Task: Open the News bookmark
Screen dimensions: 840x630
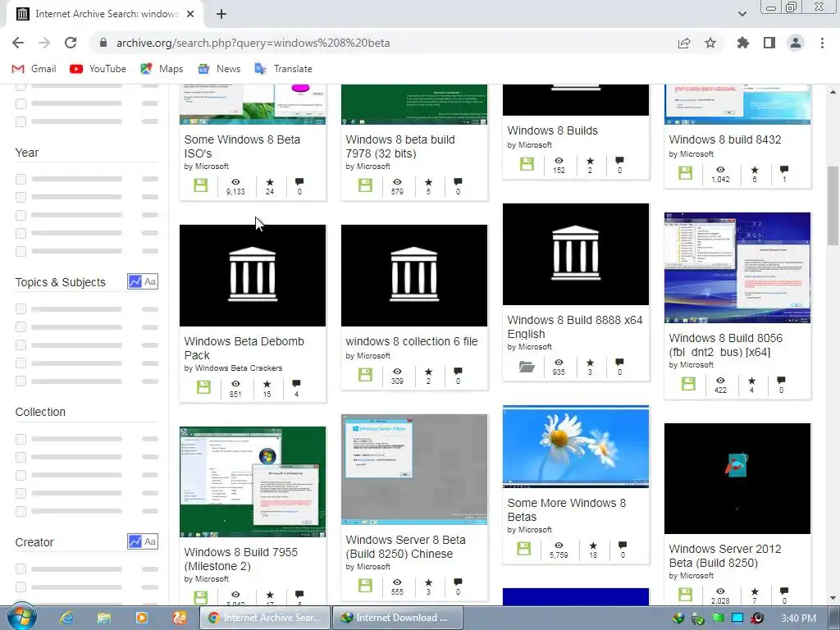Action: tap(219, 69)
